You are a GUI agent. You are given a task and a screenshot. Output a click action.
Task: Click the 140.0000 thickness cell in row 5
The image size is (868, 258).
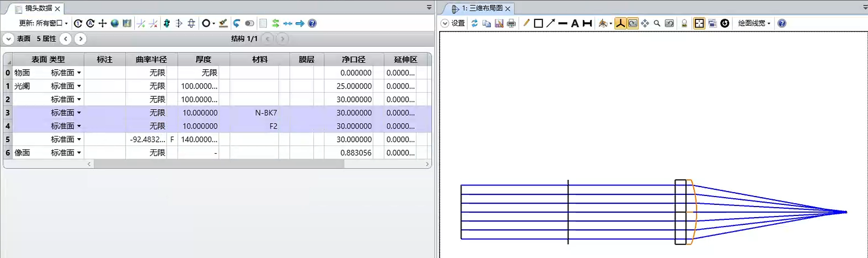[x=199, y=139]
